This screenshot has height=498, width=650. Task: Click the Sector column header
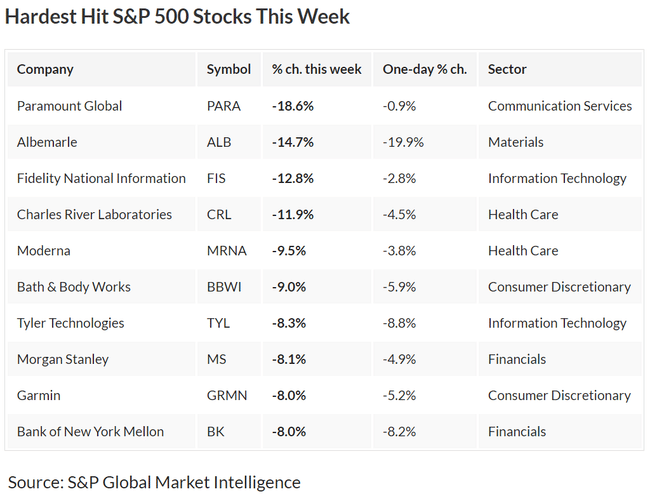[507, 69]
